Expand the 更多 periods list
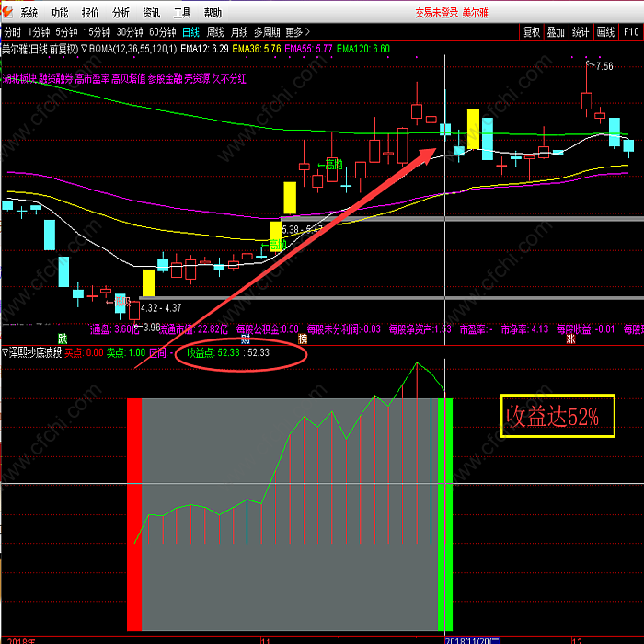Screen dimensions: 644x644 point(298,32)
